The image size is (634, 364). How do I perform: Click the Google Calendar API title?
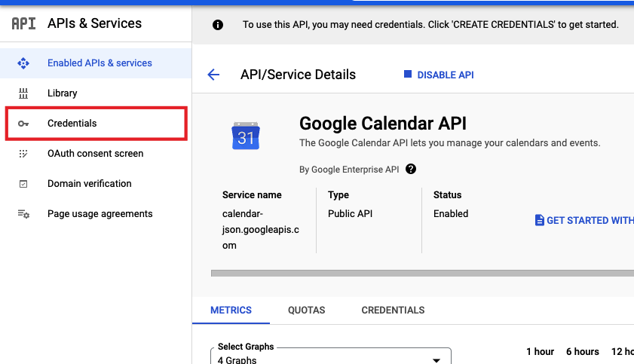[383, 124]
